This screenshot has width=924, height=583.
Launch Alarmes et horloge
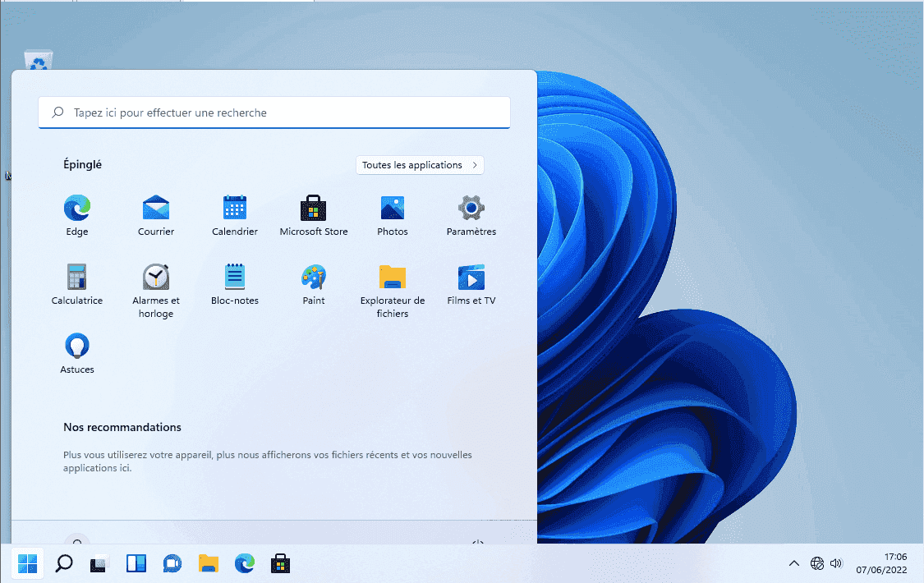pyautogui.click(x=156, y=291)
